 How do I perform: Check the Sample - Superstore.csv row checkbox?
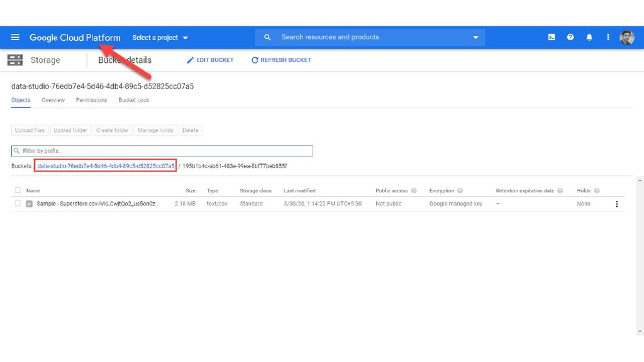pyautogui.click(x=18, y=204)
